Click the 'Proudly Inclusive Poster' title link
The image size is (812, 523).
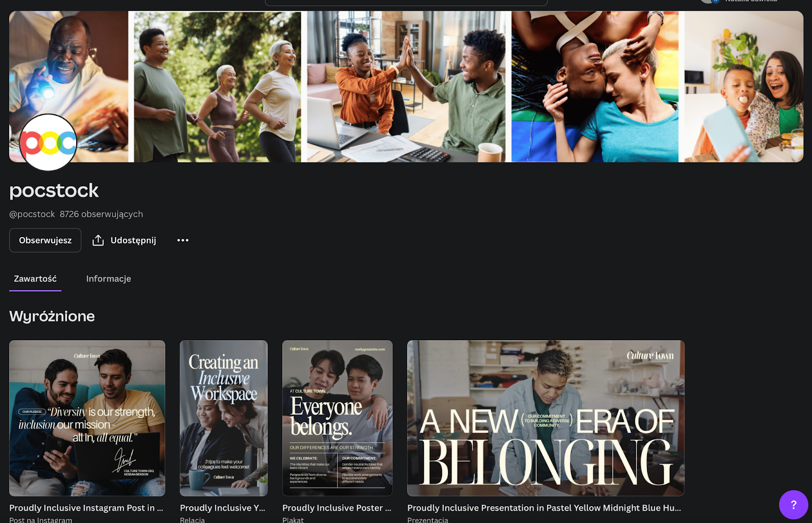tap(337, 508)
